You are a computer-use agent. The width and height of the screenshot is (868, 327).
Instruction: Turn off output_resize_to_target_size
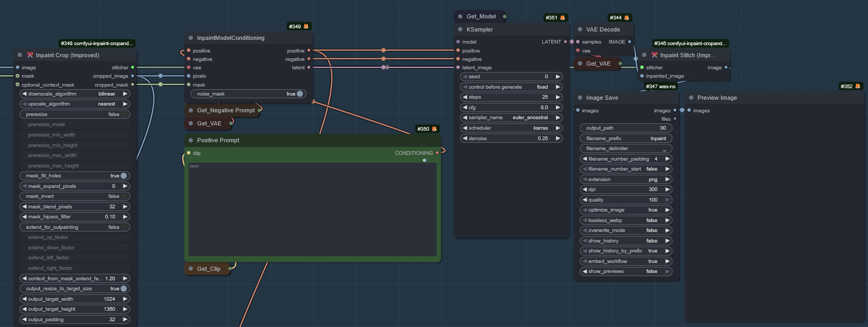123,289
